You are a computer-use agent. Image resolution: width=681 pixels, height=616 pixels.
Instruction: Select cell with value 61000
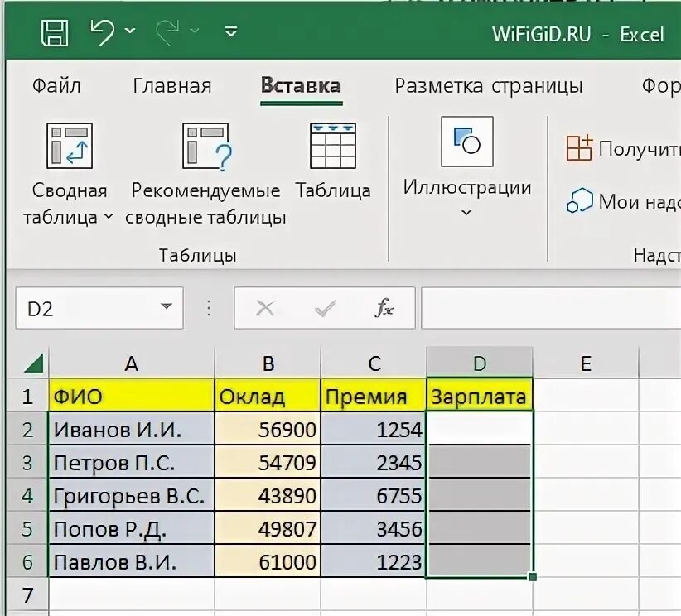tap(268, 561)
